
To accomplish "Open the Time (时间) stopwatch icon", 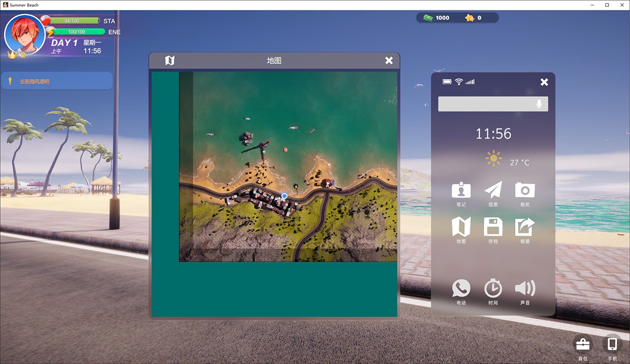I will [x=493, y=288].
